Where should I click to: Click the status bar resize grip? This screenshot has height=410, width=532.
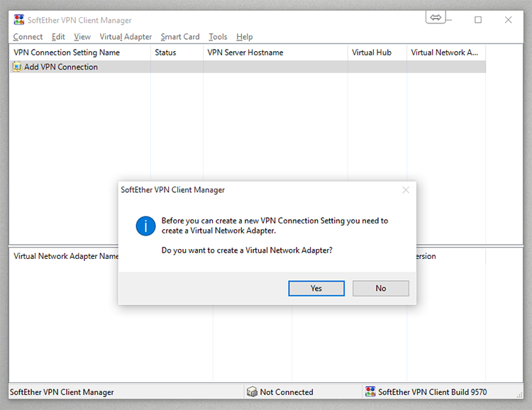point(519,395)
